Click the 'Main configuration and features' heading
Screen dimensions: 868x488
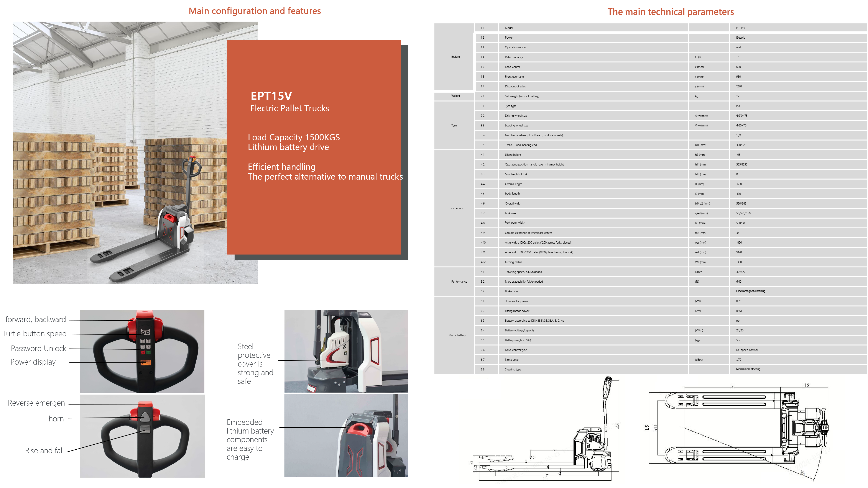click(254, 11)
